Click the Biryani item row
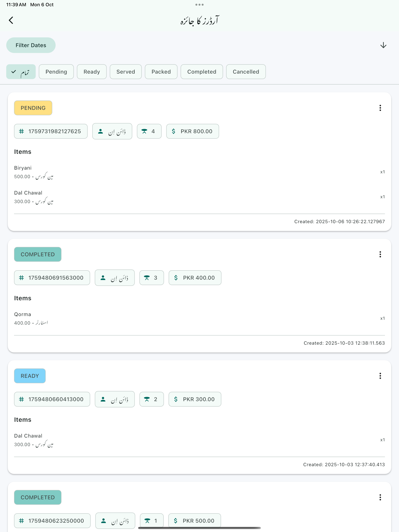This screenshot has height=532, width=399. 199,172
